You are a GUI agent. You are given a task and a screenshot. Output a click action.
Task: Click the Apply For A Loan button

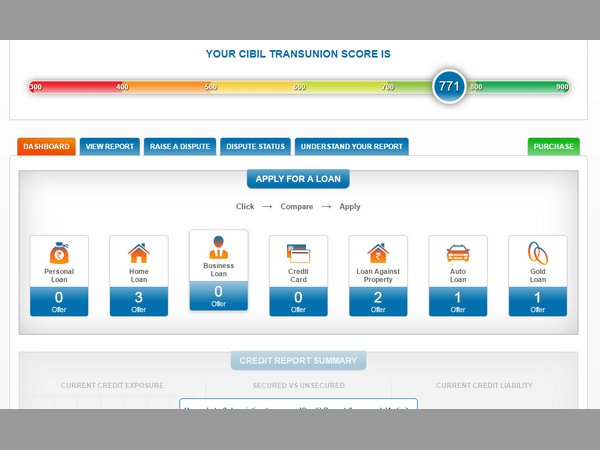[298, 179]
